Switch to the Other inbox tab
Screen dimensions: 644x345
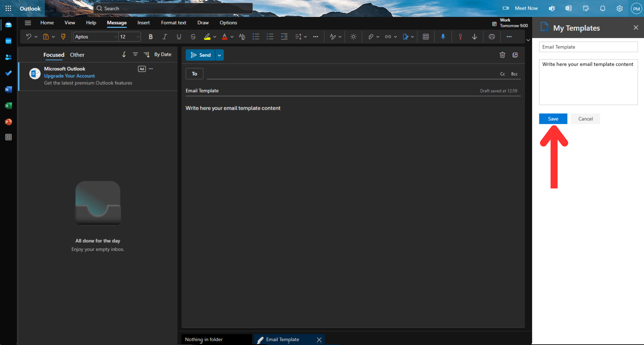pos(77,55)
